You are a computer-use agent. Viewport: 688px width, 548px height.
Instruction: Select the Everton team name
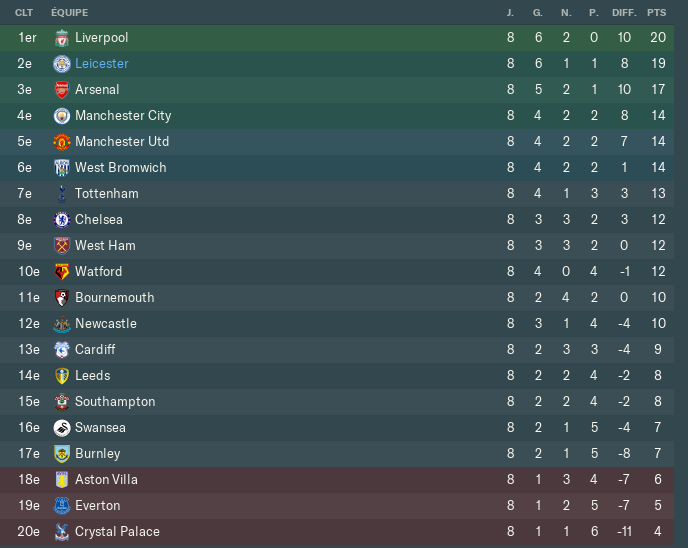[97, 505]
